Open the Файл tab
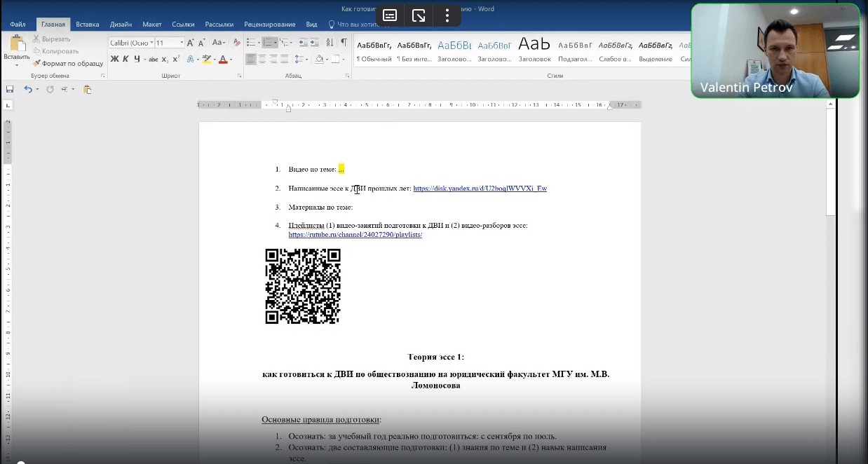This screenshot has width=868, height=464. (x=18, y=25)
